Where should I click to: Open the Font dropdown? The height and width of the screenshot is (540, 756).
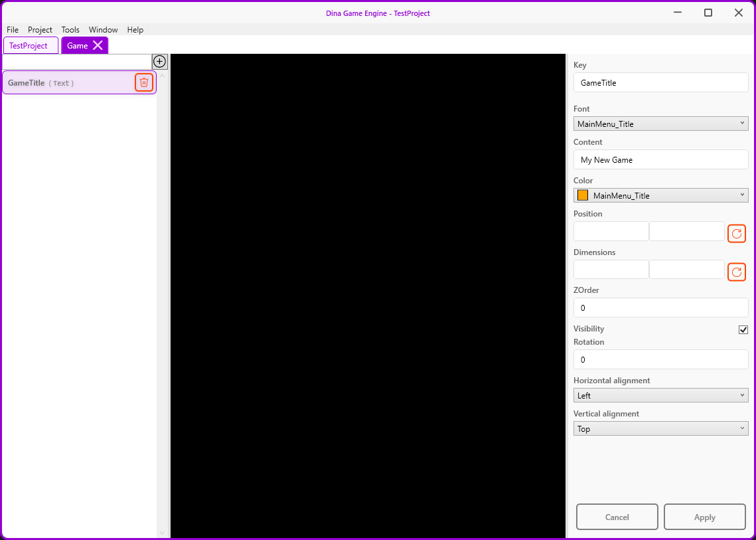point(660,124)
